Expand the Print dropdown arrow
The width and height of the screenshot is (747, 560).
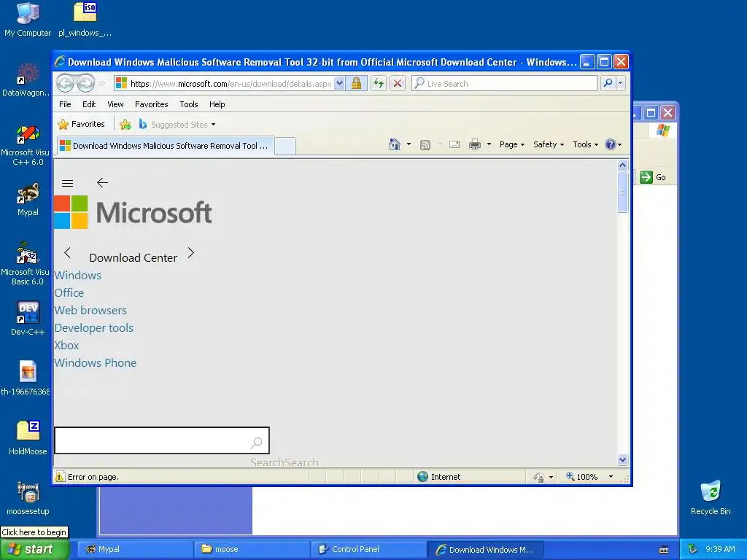click(489, 144)
